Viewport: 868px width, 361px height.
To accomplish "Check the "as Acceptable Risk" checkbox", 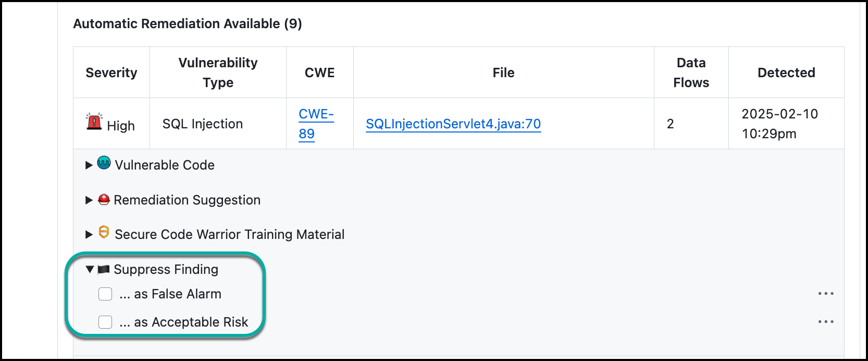I will (x=105, y=322).
